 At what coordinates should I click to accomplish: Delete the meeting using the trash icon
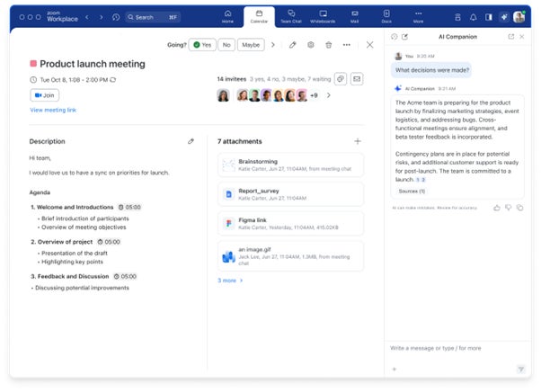point(328,44)
